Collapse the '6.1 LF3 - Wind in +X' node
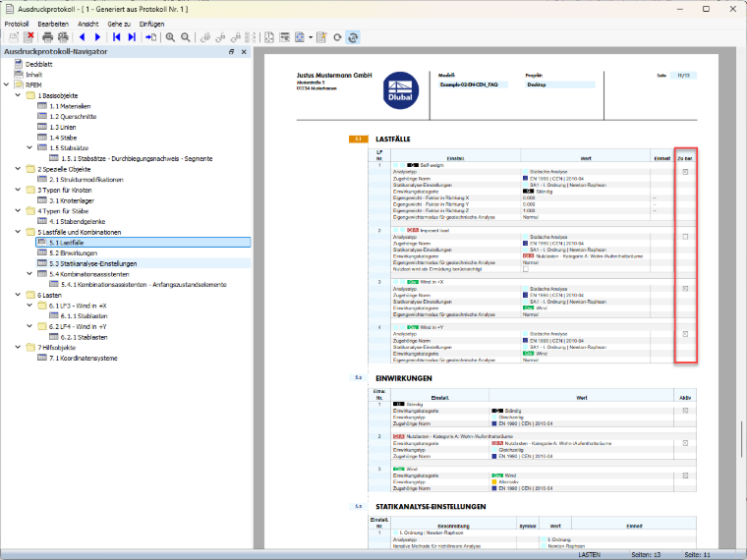Image resolution: width=747 pixels, height=560 pixels. click(29, 306)
